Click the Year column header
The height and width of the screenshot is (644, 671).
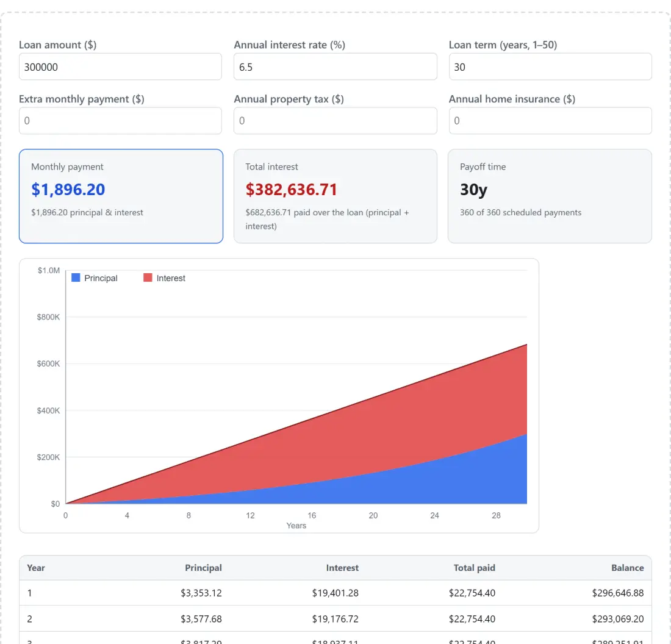coord(36,568)
